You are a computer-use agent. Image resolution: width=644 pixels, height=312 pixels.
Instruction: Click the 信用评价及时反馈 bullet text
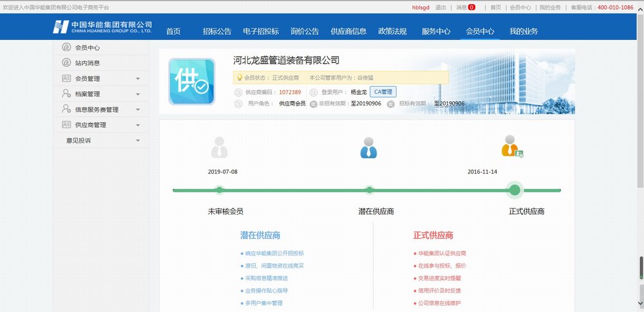(439, 291)
